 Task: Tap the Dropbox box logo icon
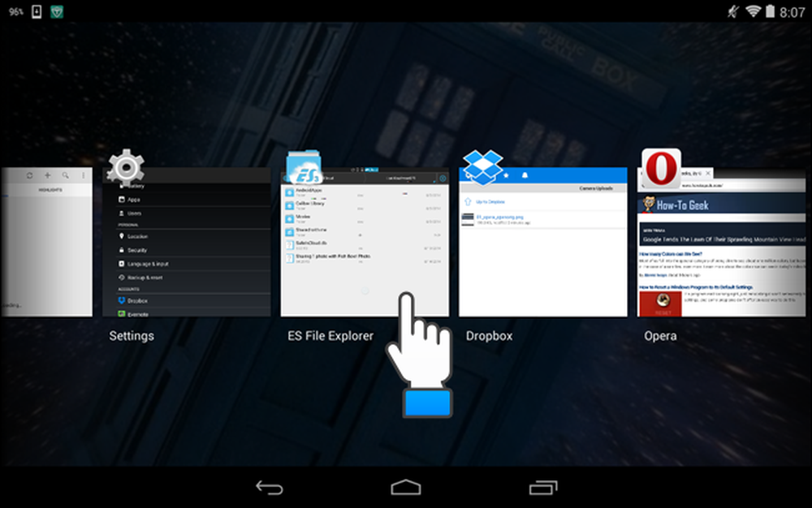click(x=482, y=167)
